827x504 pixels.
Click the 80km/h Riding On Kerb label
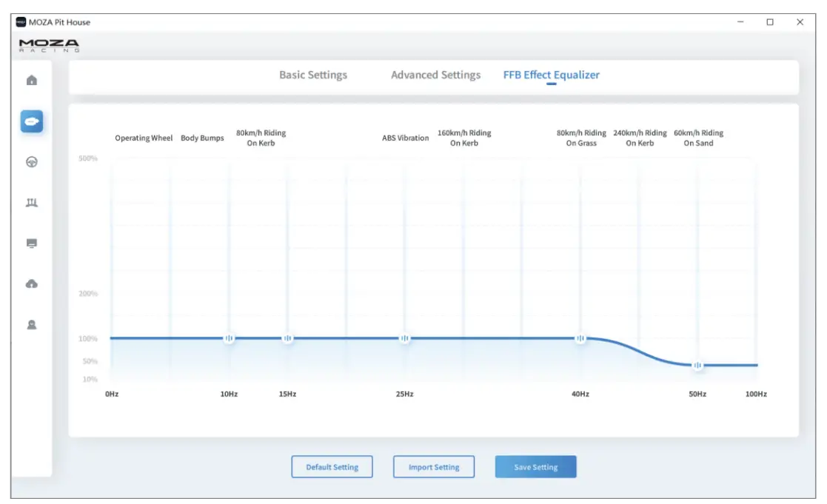[x=261, y=138]
